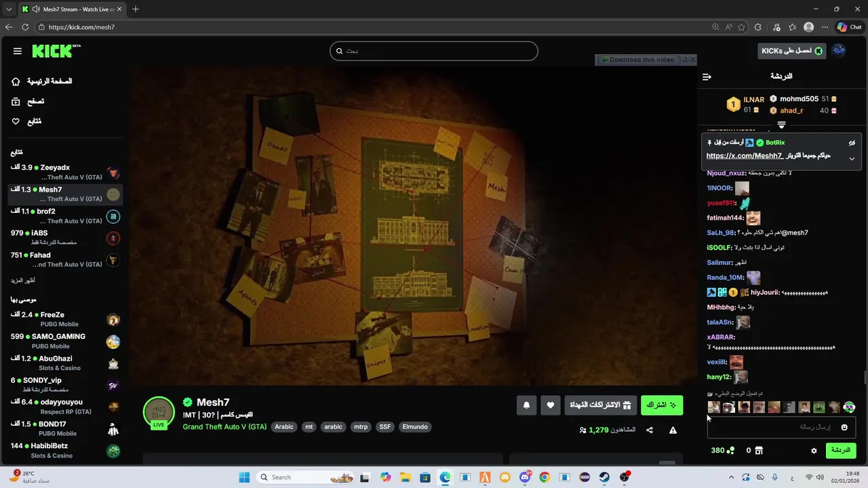Screen dimensions: 868x488
Task: Open recommended channel FreeZe
Action: (x=65, y=319)
